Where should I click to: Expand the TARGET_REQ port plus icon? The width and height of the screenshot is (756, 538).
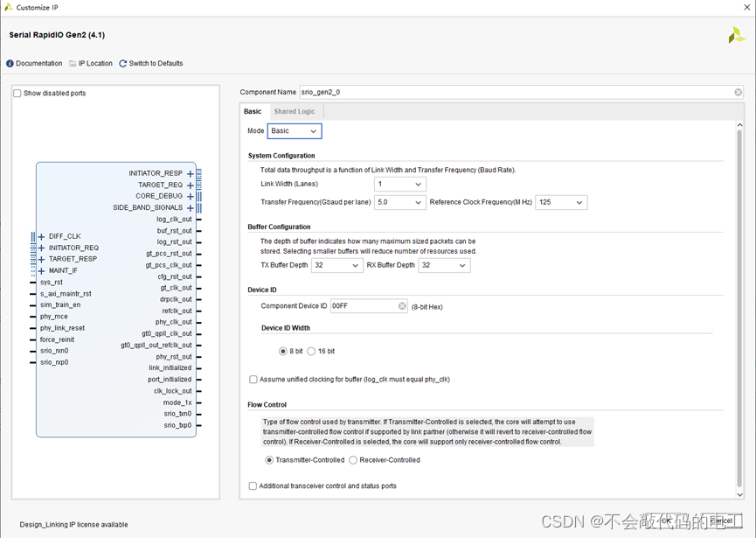point(191,185)
